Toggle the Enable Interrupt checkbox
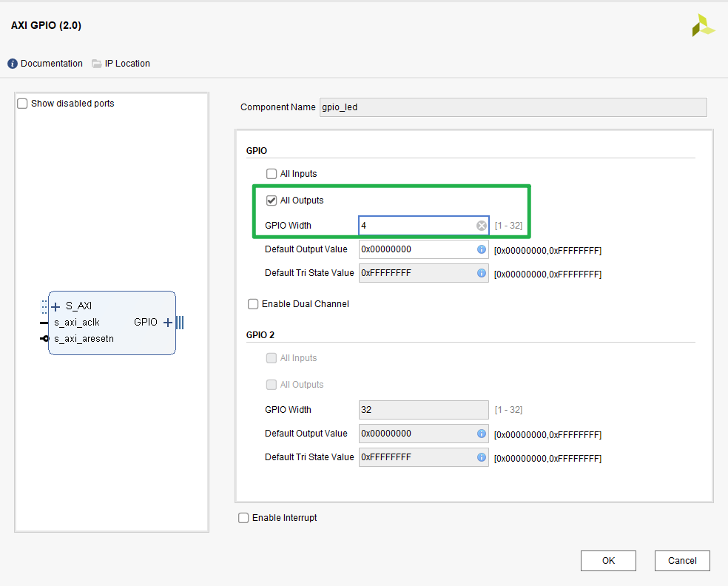Viewport: 728px width, 586px height. coord(243,518)
